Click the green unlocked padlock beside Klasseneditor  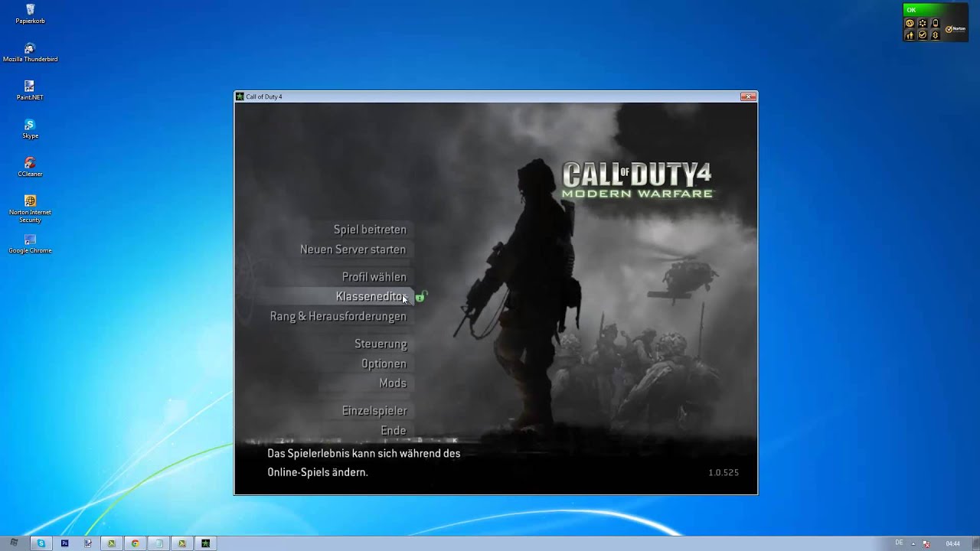pos(420,297)
